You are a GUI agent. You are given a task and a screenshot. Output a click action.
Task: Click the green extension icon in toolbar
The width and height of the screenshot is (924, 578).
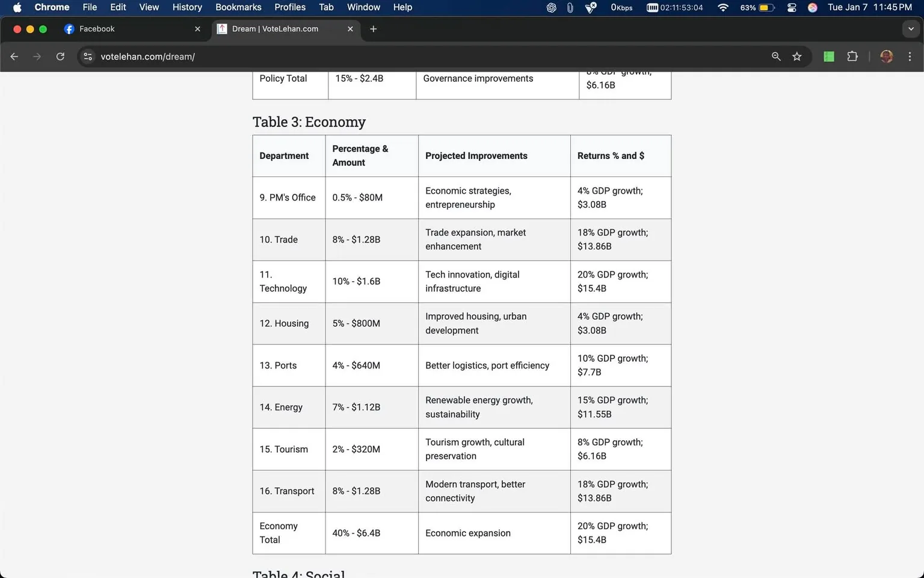tap(828, 56)
